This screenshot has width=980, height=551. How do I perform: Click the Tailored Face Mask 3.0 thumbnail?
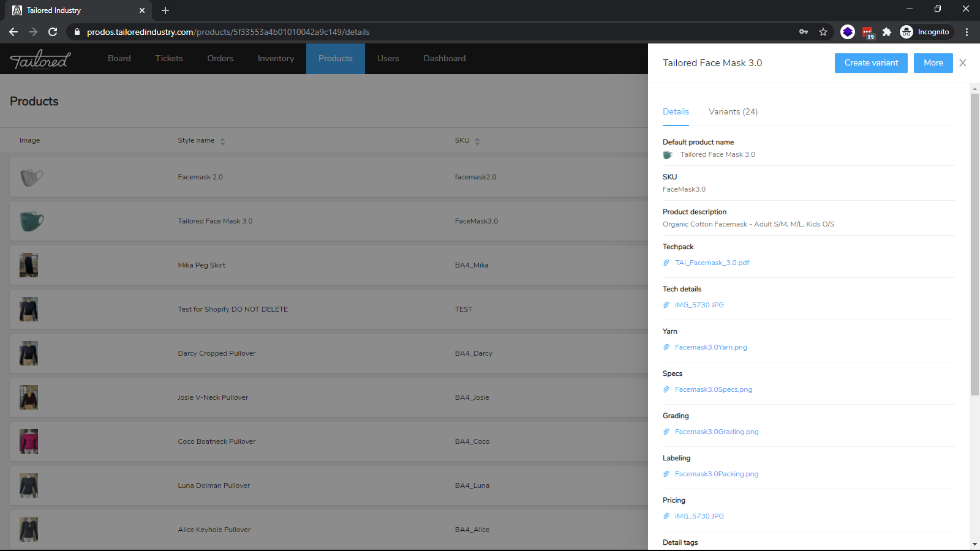[x=31, y=221]
